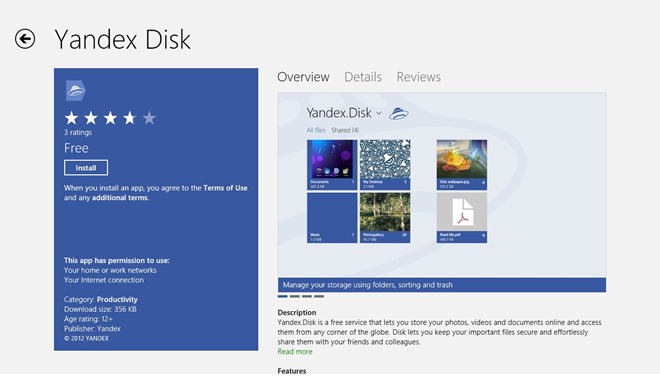Click the Yandex Disk page title
This screenshot has width=660, height=376.
click(x=122, y=40)
